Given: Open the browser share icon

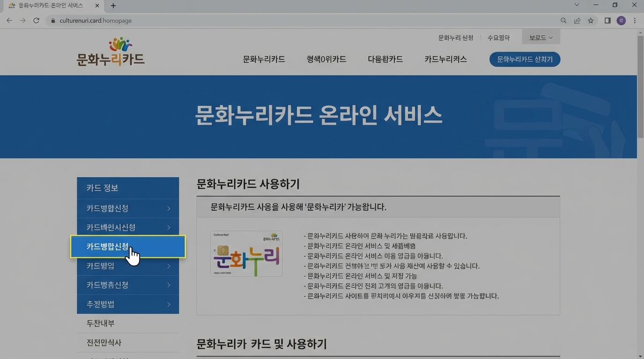Looking at the screenshot, I should [577, 21].
